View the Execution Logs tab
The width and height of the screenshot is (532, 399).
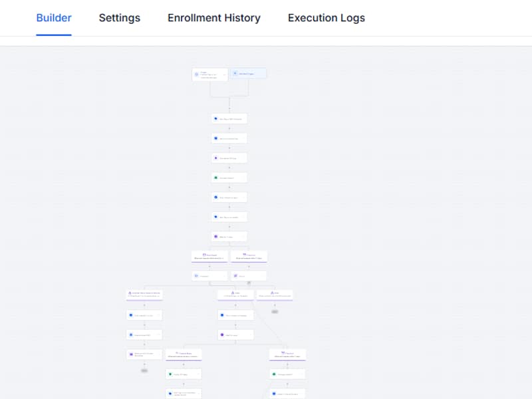coord(327,18)
